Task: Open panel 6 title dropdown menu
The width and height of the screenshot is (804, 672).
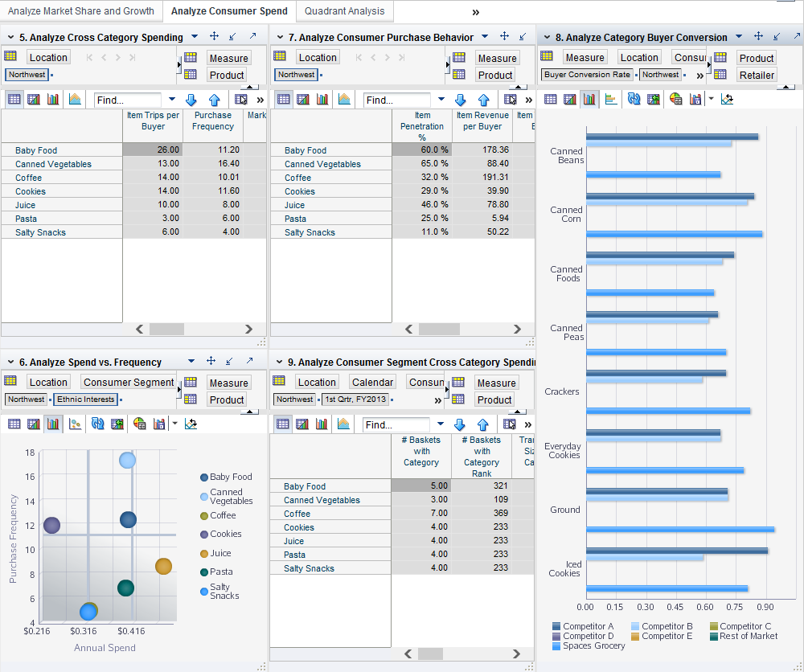Action: [191, 362]
